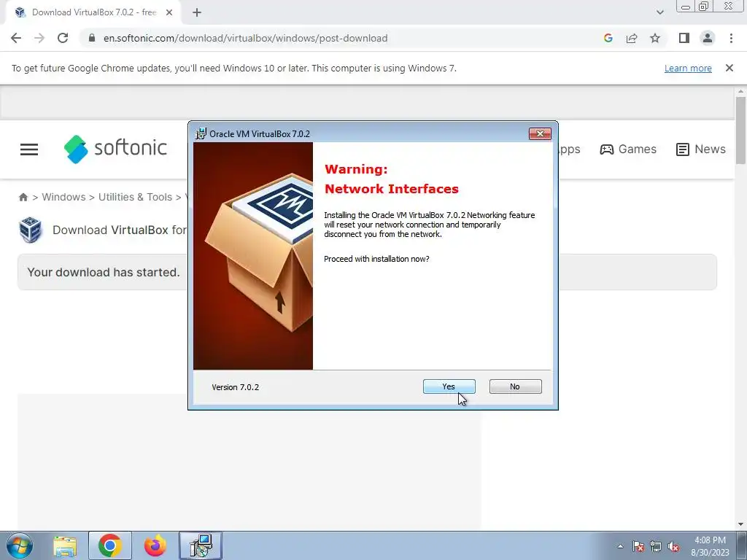Viewport: 747px width, 560px height.
Task: Click network tray icon
Action: (x=656, y=546)
